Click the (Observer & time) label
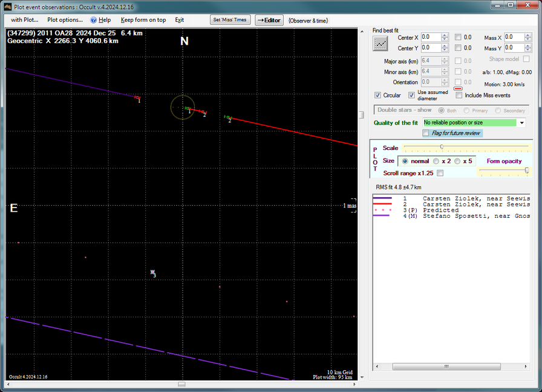Image resolution: width=542 pixels, height=392 pixels. [x=308, y=21]
